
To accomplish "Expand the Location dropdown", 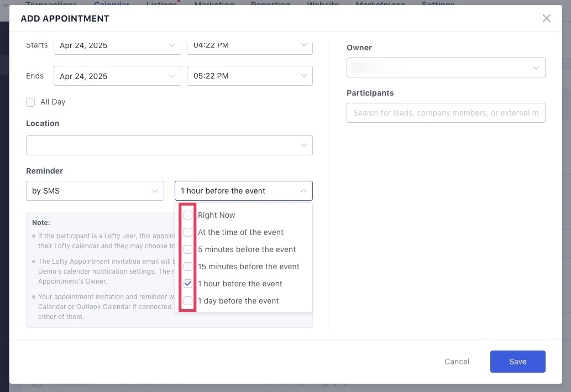I will pos(169,145).
